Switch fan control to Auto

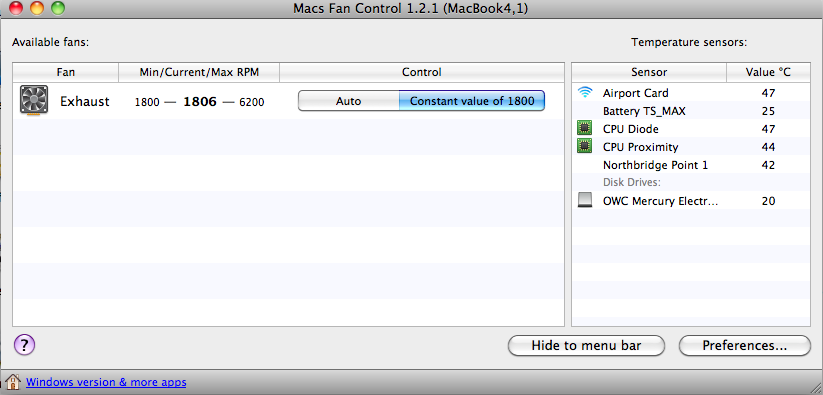pyautogui.click(x=349, y=101)
